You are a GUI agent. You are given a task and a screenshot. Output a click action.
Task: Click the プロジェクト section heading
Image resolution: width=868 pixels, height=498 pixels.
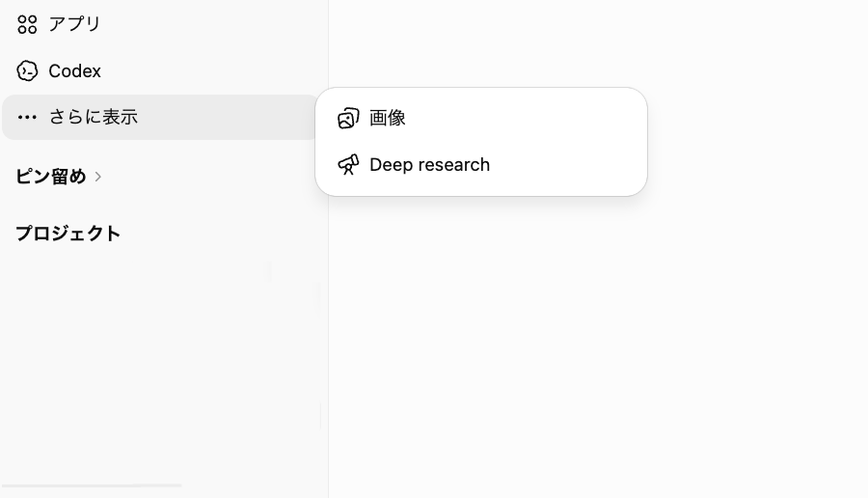click(68, 234)
